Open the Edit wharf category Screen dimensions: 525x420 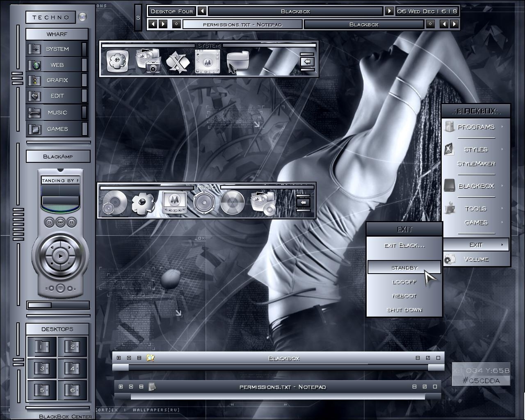[x=57, y=96]
